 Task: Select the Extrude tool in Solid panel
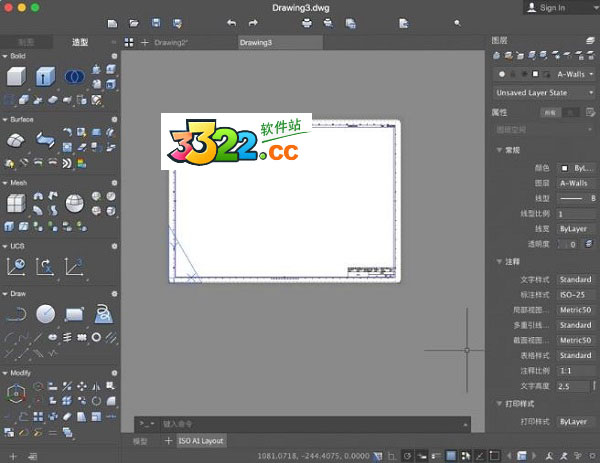pyautogui.click(x=45, y=76)
